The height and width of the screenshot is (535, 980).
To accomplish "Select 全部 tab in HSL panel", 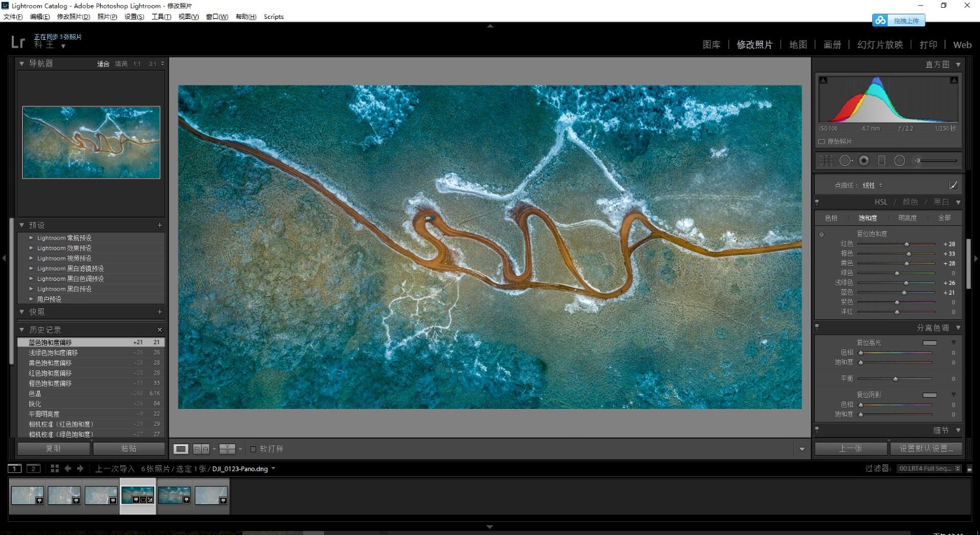I will (x=945, y=218).
